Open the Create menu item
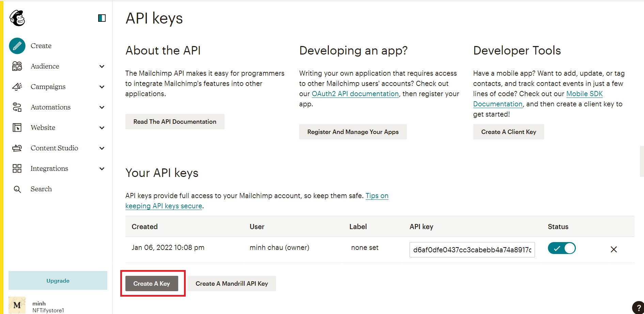This screenshot has width=644, height=314. pyautogui.click(x=41, y=46)
